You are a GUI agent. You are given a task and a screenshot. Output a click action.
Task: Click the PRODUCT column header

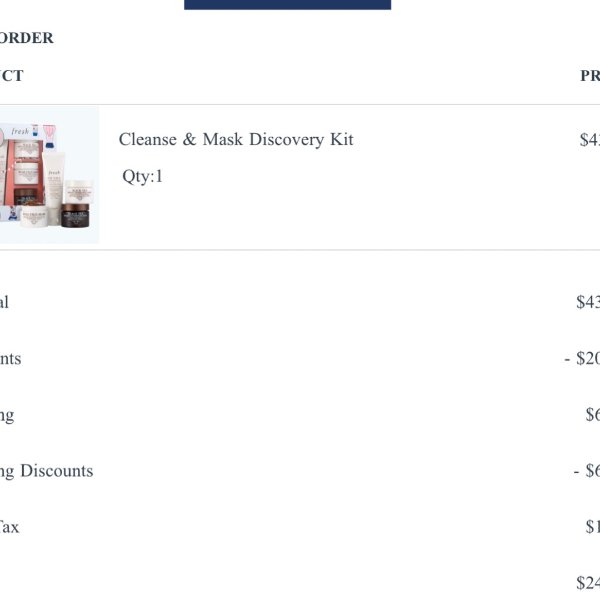pyautogui.click(x=12, y=76)
